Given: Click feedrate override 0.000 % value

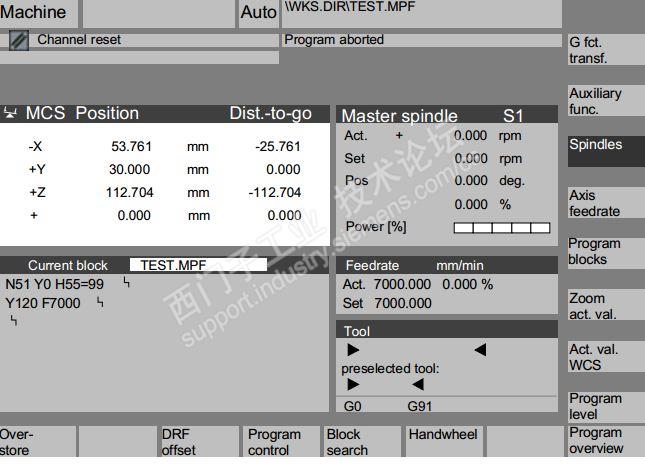Looking at the screenshot, I should click(x=468, y=284).
